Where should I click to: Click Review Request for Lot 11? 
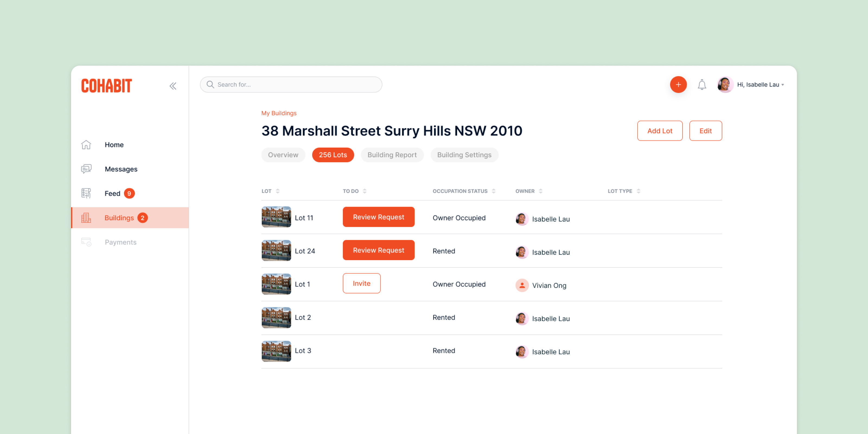pyautogui.click(x=378, y=217)
